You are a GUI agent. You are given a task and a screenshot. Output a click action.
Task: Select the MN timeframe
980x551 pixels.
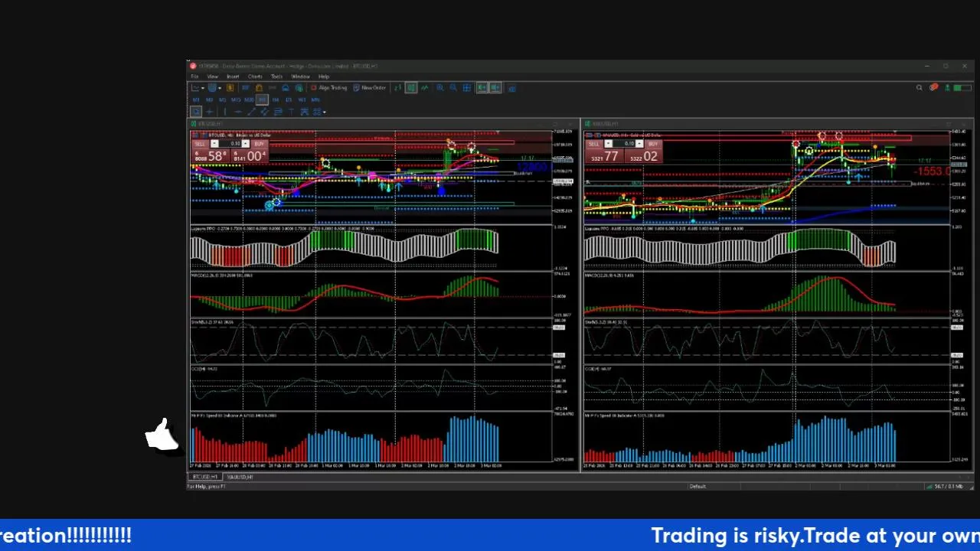(x=315, y=99)
